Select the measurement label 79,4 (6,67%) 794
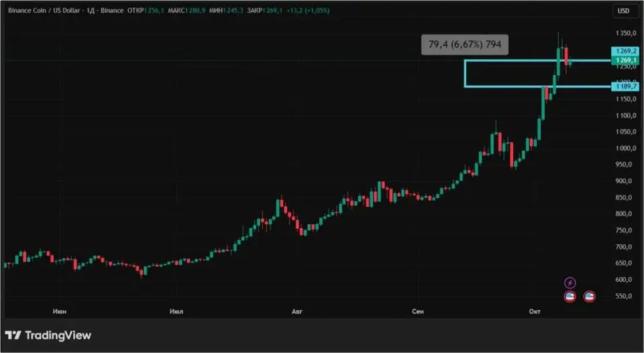Viewport: 644px width, 353px height. pos(464,45)
